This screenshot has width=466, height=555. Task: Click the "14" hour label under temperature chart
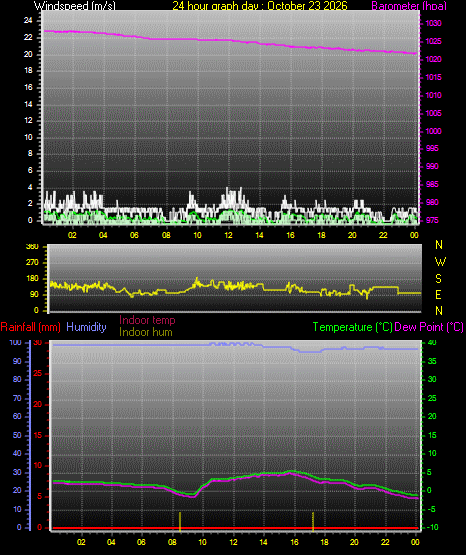pyautogui.click(x=263, y=542)
